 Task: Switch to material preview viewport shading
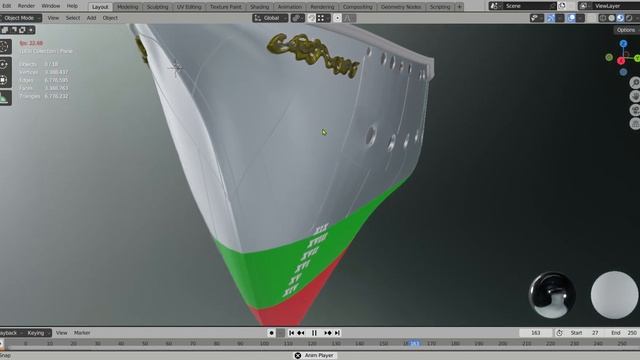620,18
